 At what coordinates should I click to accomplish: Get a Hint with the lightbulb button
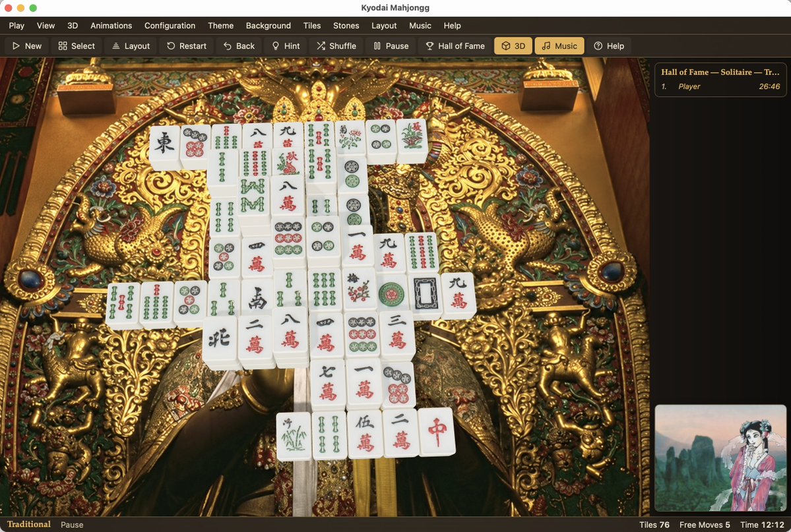(286, 46)
